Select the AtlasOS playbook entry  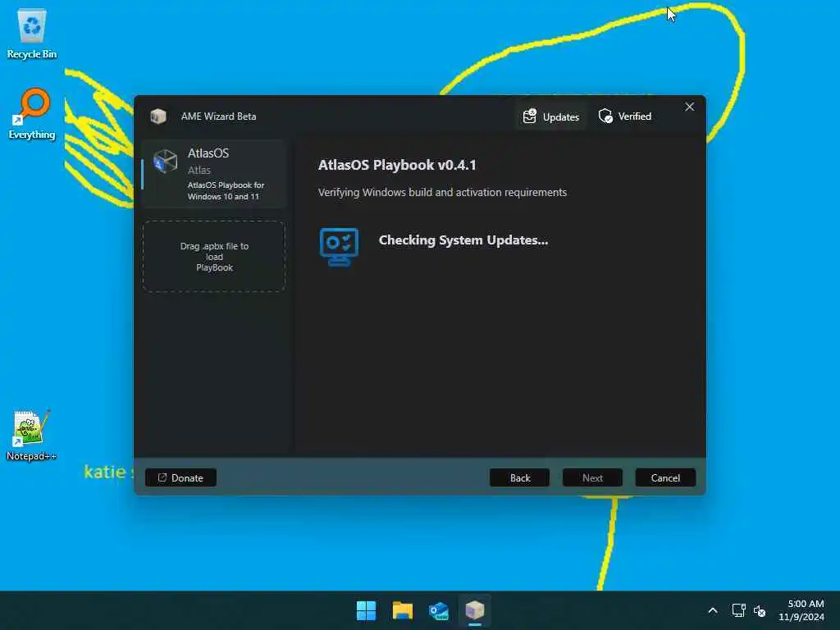point(214,174)
